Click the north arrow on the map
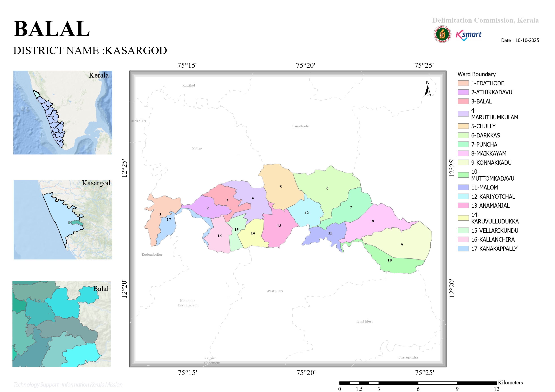Viewport: 555px width, 392px height. (428, 89)
